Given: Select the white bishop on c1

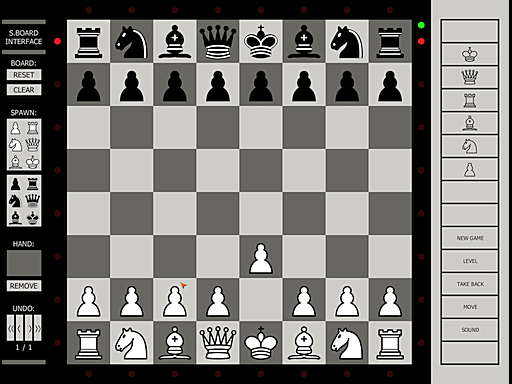Looking at the screenshot, I should [x=175, y=343].
